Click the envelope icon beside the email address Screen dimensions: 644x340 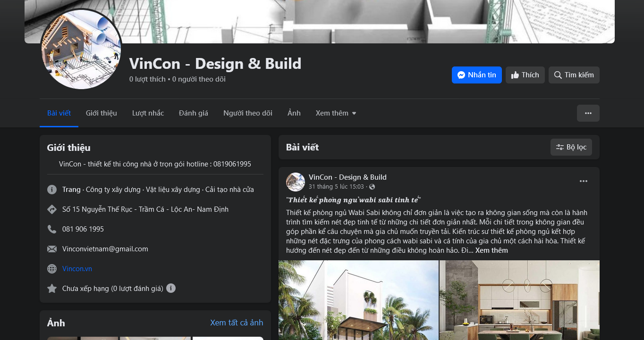(x=52, y=249)
